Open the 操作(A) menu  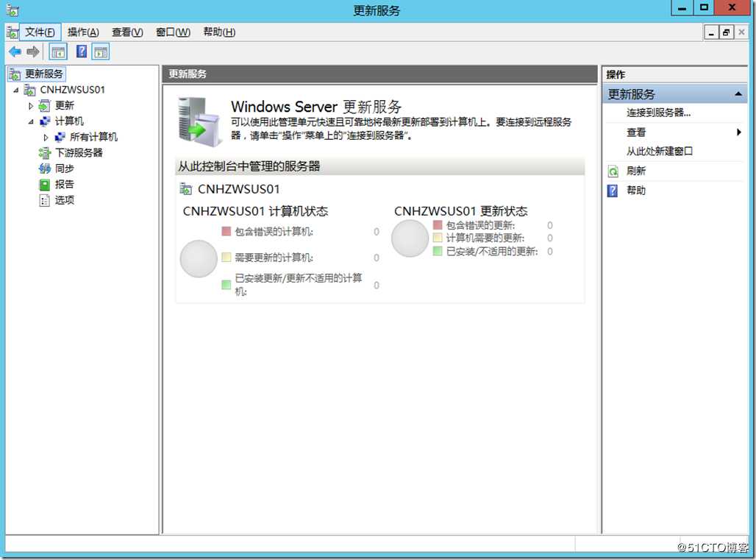[83, 32]
